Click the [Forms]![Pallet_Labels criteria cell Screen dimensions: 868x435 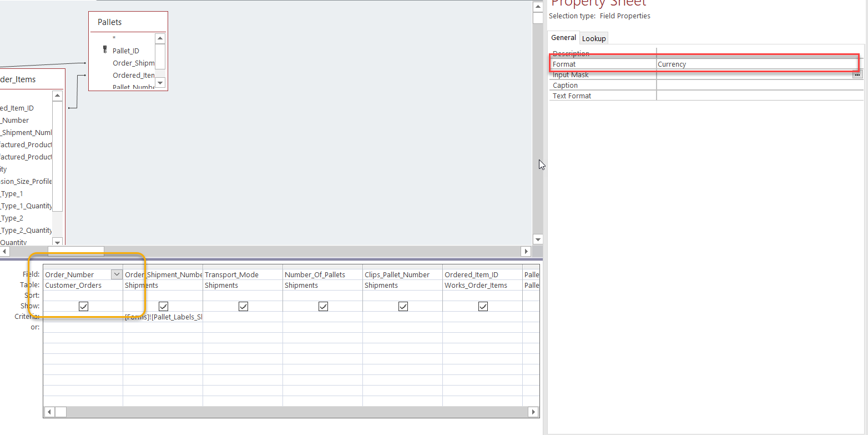[x=163, y=317]
